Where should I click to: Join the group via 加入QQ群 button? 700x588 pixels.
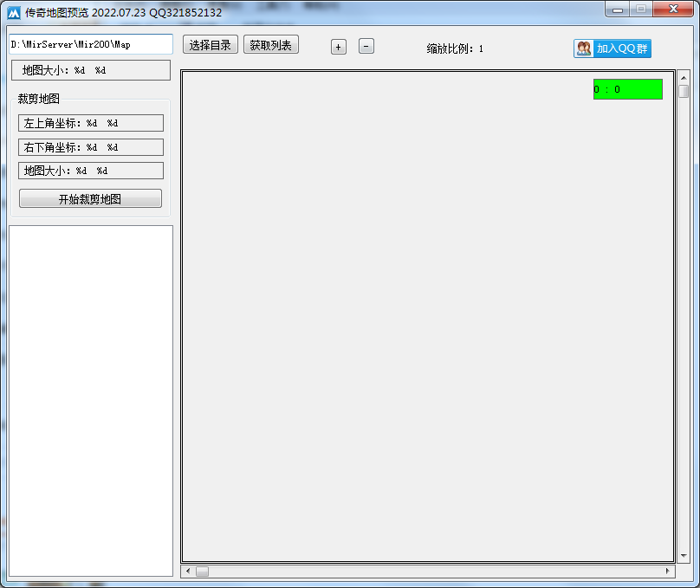point(612,48)
